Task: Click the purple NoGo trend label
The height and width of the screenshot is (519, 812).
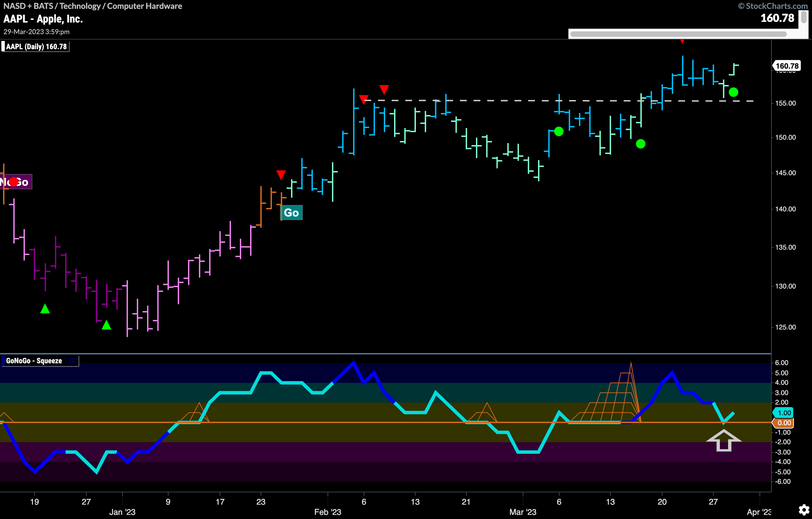Action: point(16,182)
